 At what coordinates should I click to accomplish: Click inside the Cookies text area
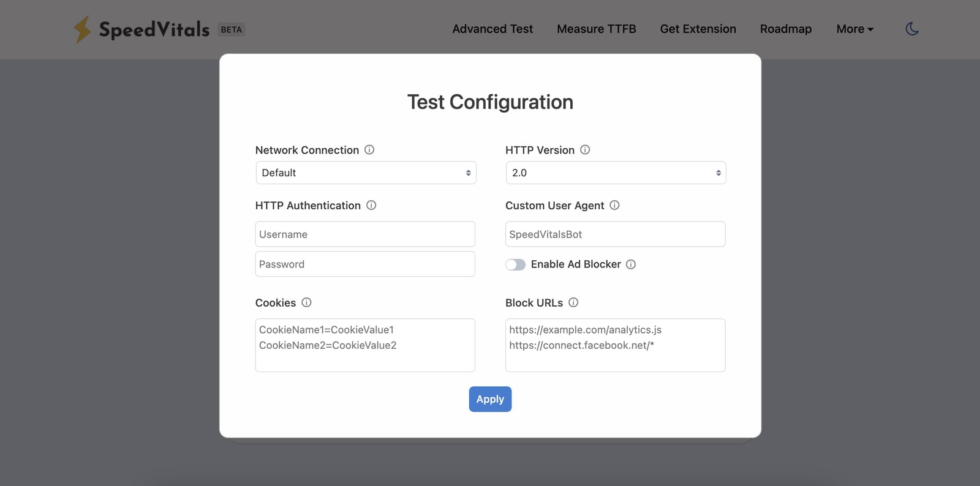tap(365, 345)
